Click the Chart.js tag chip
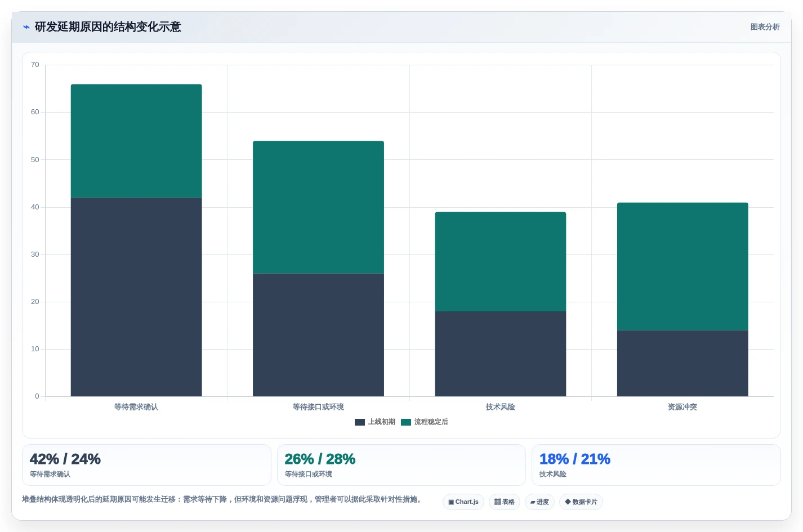803x532 pixels. (x=463, y=502)
